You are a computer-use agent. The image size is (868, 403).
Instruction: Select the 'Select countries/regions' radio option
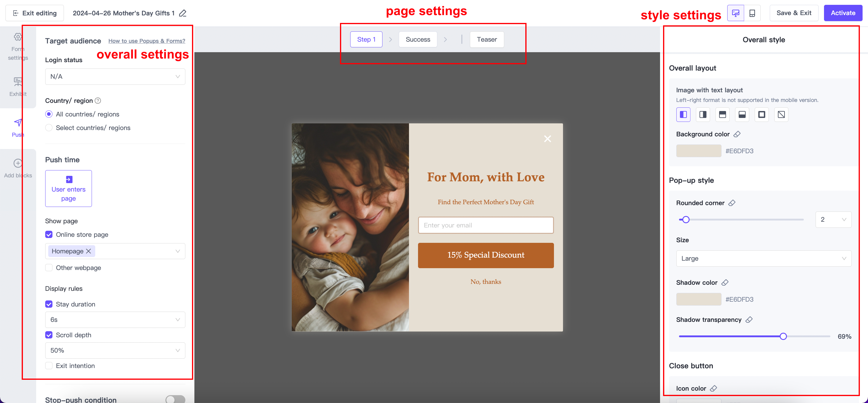(49, 128)
